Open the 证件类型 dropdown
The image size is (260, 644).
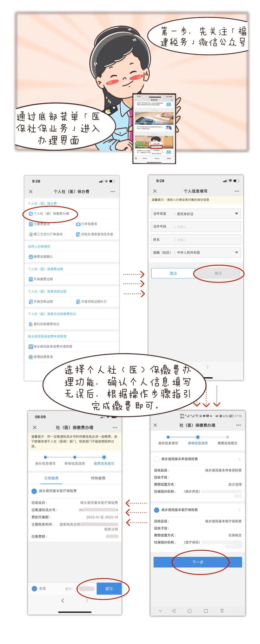(x=236, y=214)
